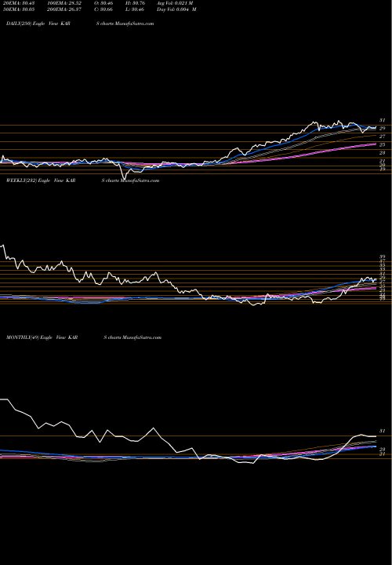Click the Avg Vol figure
Screen dimensions: 392x565
[x=175, y=3]
